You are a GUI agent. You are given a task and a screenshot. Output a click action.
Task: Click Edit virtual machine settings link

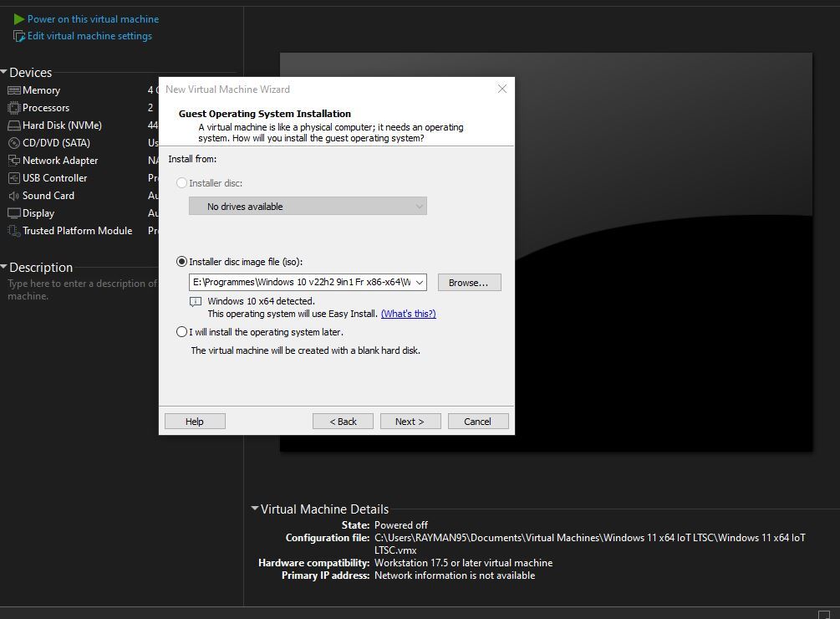pyautogui.click(x=89, y=36)
